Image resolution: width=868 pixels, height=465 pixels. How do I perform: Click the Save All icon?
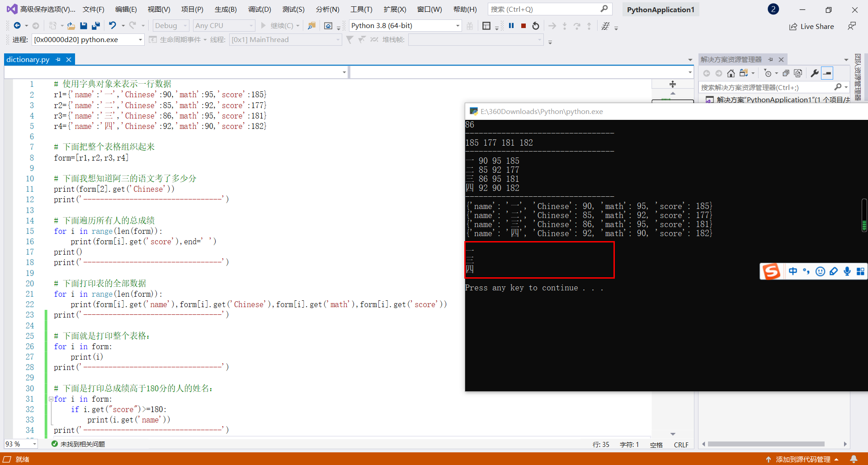[x=96, y=26]
